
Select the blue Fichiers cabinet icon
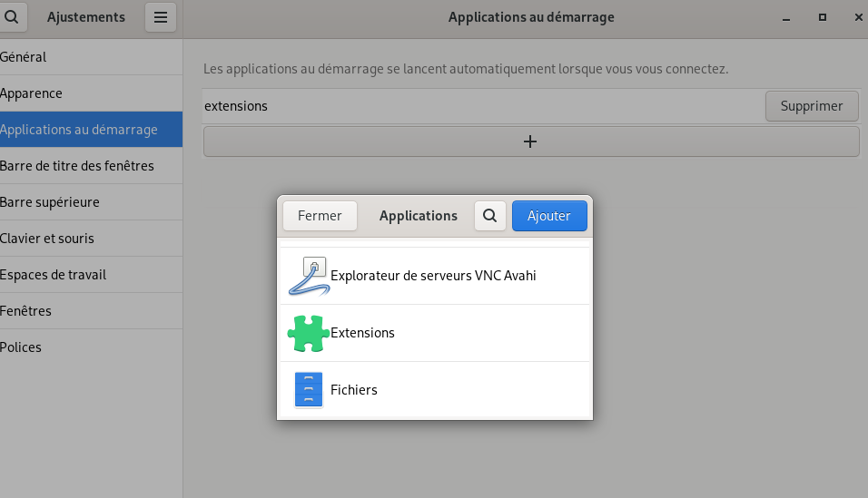click(x=309, y=390)
